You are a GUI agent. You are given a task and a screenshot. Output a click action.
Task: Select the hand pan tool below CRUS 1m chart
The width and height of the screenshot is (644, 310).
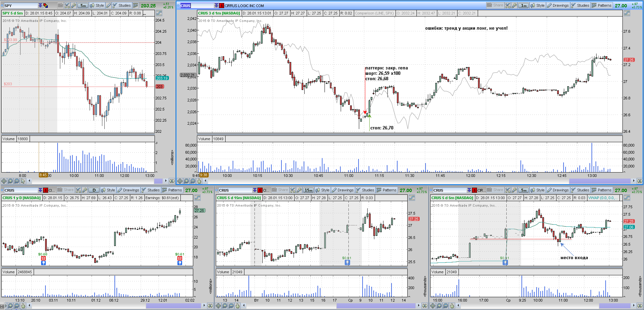(199, 181)
